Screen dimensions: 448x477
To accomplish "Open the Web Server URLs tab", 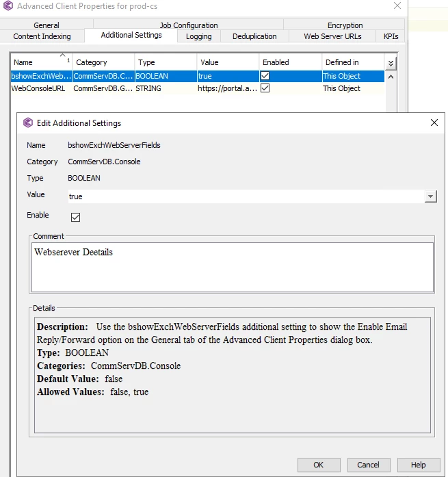I will pyautogui.click(x=332, y=36).
